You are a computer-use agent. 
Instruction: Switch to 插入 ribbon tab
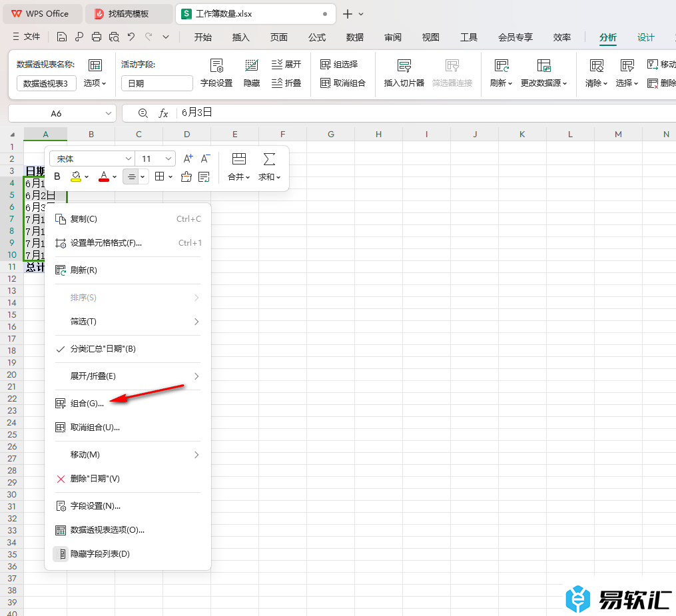[240, 37]
